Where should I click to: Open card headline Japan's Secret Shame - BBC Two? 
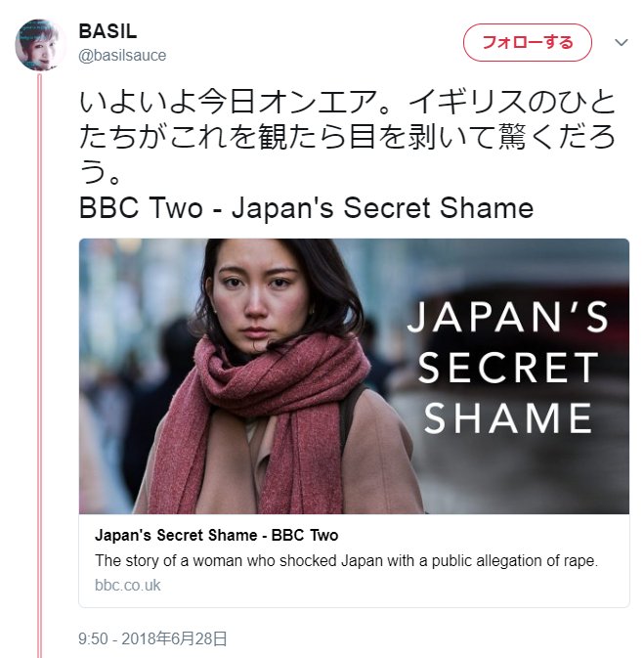[217, 536]
